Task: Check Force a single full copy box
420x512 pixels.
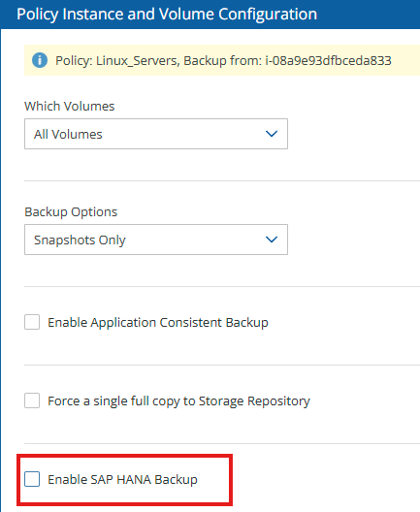Action: tap(32, 400)
